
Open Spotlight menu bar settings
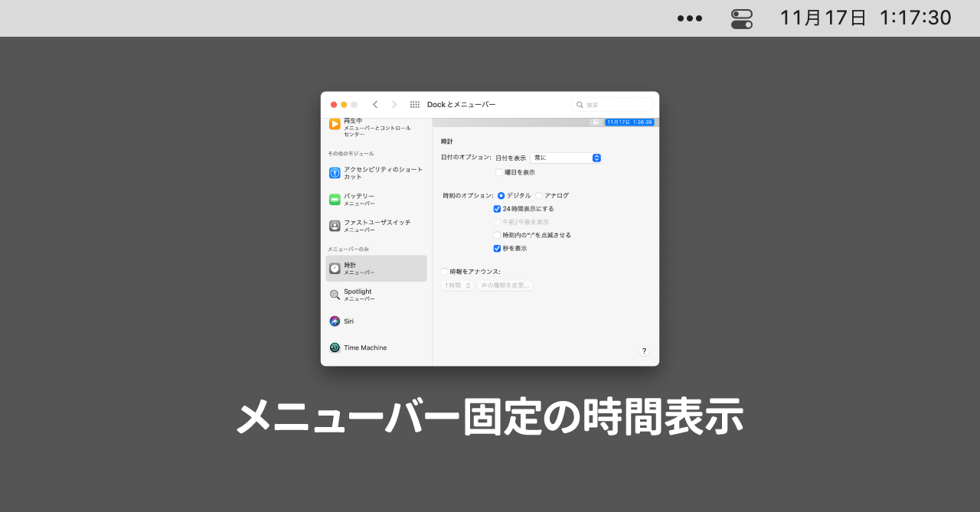[x=357, y=295]
